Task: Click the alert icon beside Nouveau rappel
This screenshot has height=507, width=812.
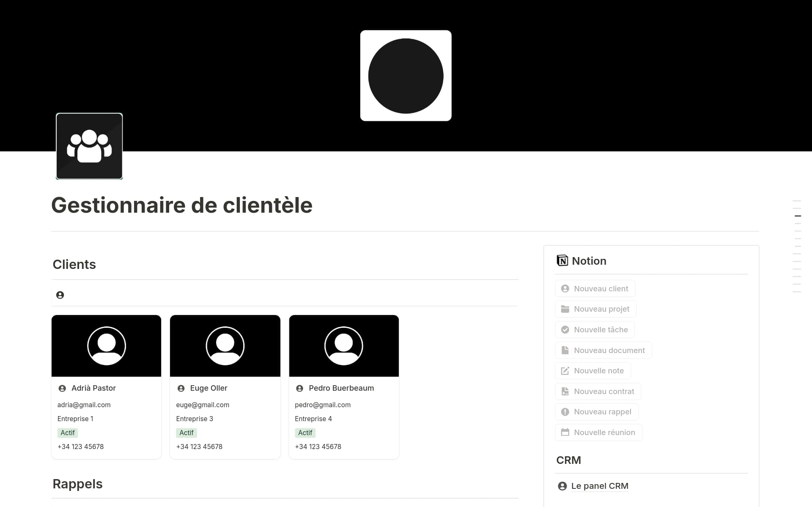Action: (x=565, y=411)
